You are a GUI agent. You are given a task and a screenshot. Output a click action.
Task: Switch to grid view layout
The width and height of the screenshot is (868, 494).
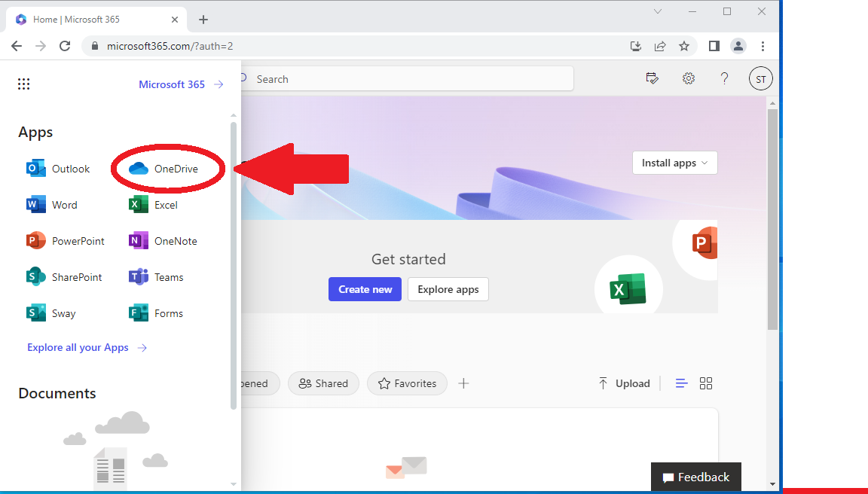[x=706, y=383]
